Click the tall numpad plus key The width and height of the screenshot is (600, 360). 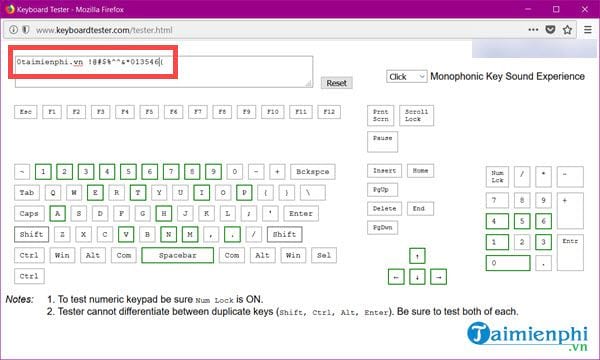(570, 211)
